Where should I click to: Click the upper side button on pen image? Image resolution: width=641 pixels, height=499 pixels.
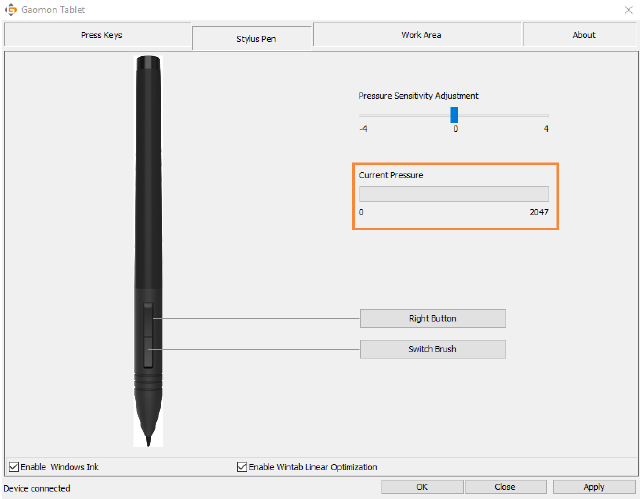tap(148, 319)
